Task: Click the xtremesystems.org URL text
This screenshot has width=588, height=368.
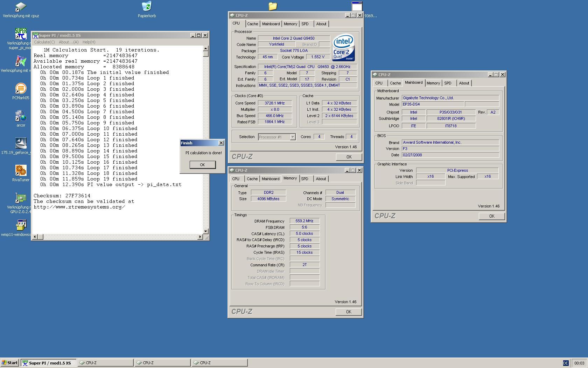Action: click(x=79, y=207)
